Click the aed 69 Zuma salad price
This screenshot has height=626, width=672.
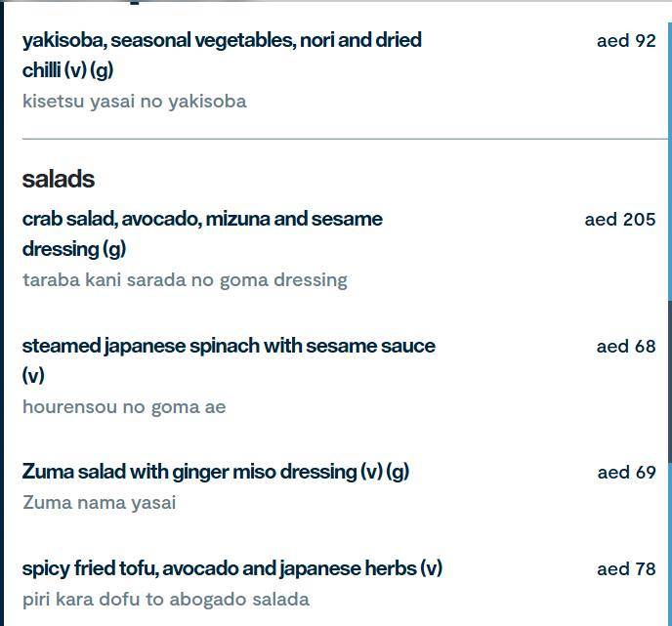point(626,473)
